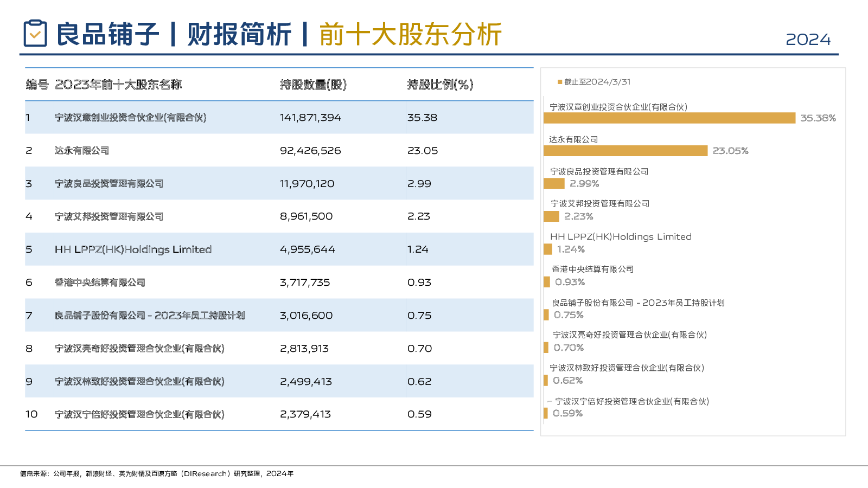Click the orange legend marker for 截止至2024/3/31

click(560, 82)
